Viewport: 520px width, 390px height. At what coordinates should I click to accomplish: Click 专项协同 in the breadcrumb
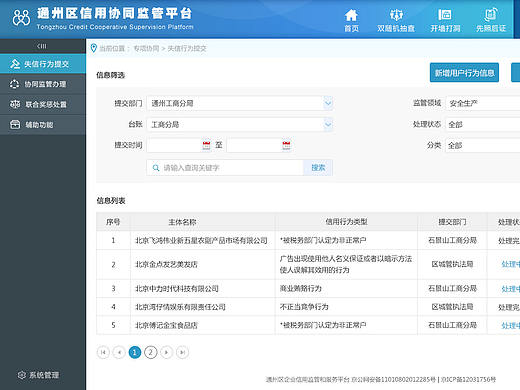(146, 48)
